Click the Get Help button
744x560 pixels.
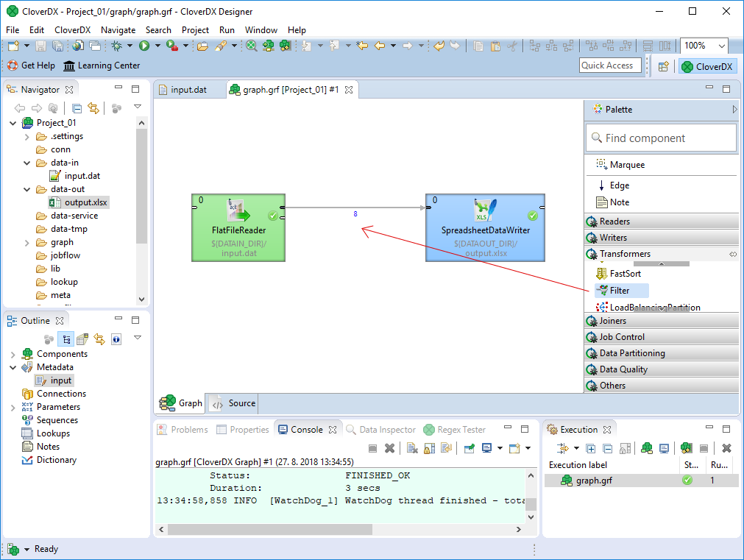(x=31, y=65)
